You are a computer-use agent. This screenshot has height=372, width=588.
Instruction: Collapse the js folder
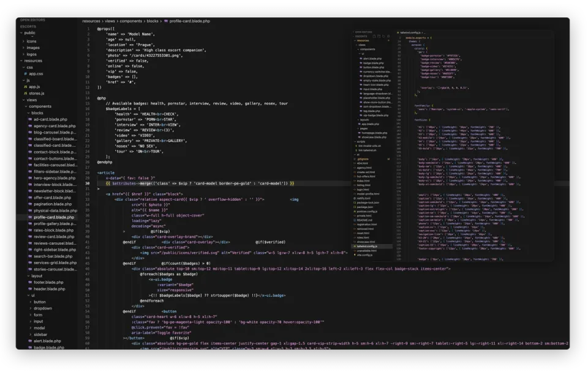click(x=28, y=80)
